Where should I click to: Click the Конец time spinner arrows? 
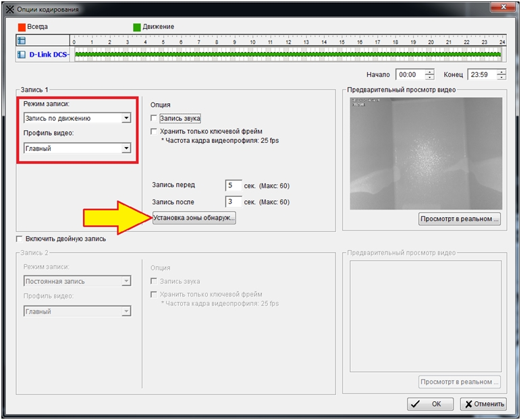pyautogui.click(x=501, y=75)
